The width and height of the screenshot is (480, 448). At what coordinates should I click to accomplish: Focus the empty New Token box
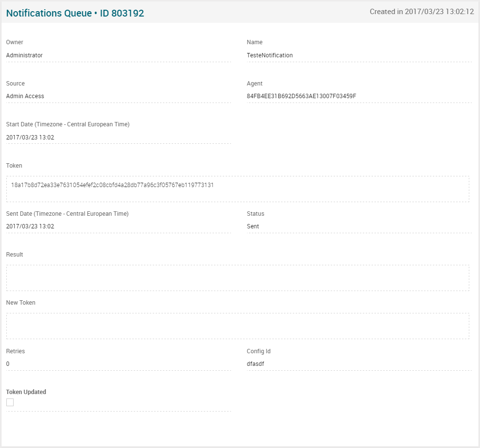point(237,326)
